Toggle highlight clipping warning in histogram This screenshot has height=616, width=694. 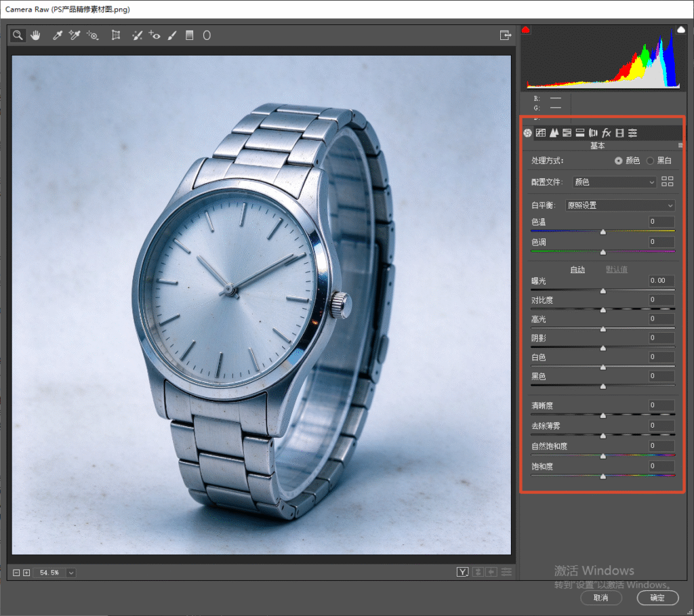(x=681, y=30)
